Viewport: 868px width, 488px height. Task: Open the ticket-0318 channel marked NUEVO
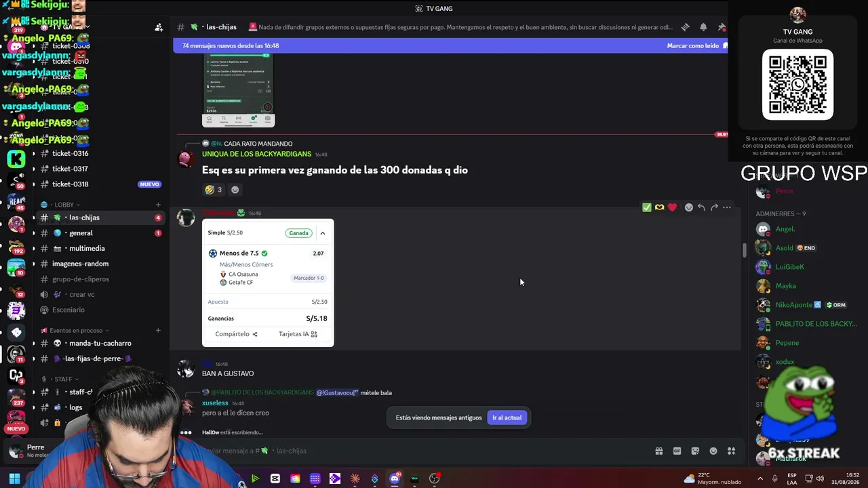tap(102, 184)
